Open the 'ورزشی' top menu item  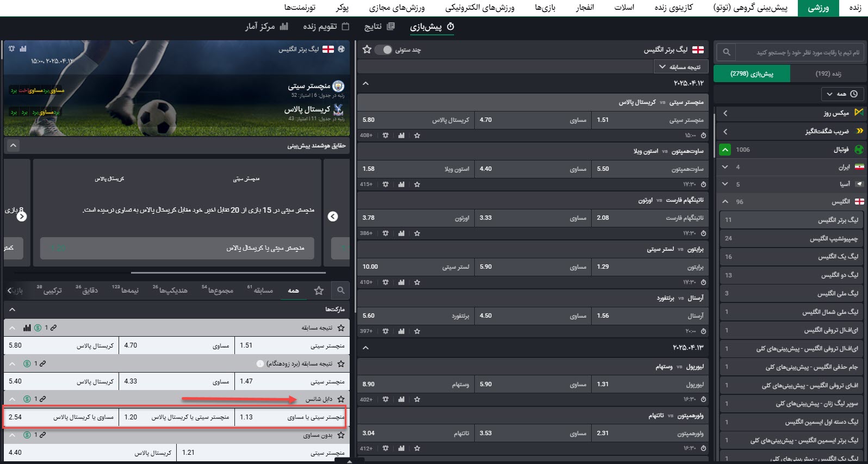click(x=818, y=8)
